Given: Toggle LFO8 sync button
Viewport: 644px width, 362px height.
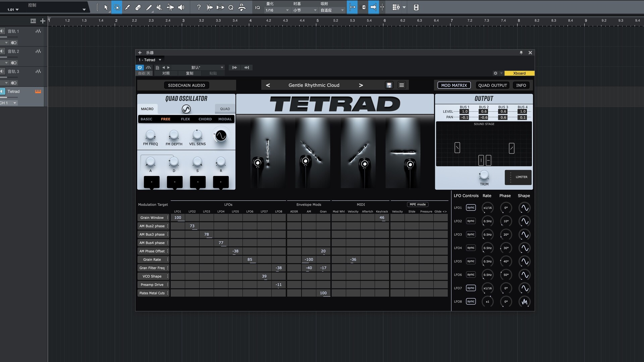Looking at the screenshot, I should (x=471, y=301).
